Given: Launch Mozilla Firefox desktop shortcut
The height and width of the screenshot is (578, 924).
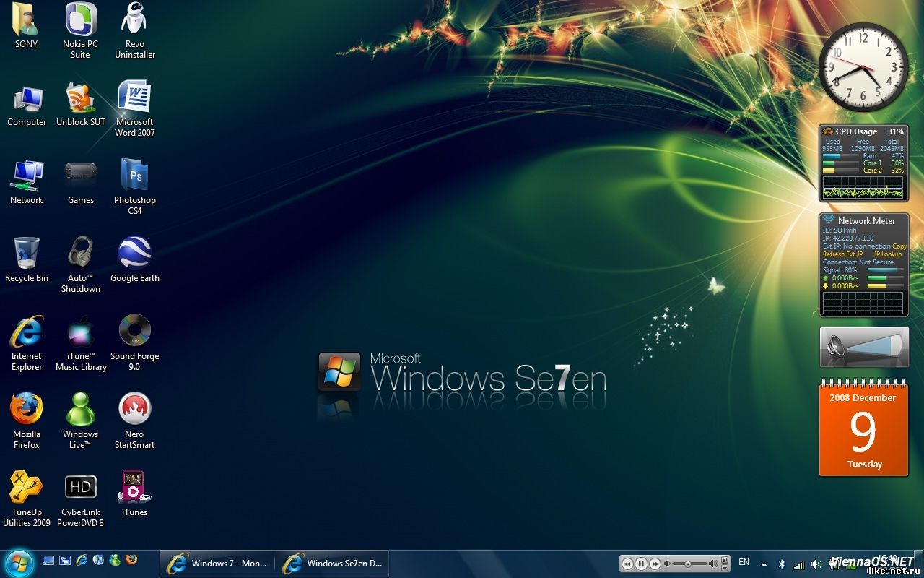Looking at the screenshot, I should coord(27,410).
